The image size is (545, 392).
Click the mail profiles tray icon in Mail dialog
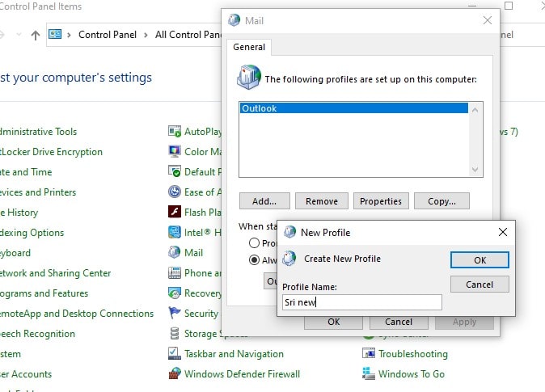(249, 77)
